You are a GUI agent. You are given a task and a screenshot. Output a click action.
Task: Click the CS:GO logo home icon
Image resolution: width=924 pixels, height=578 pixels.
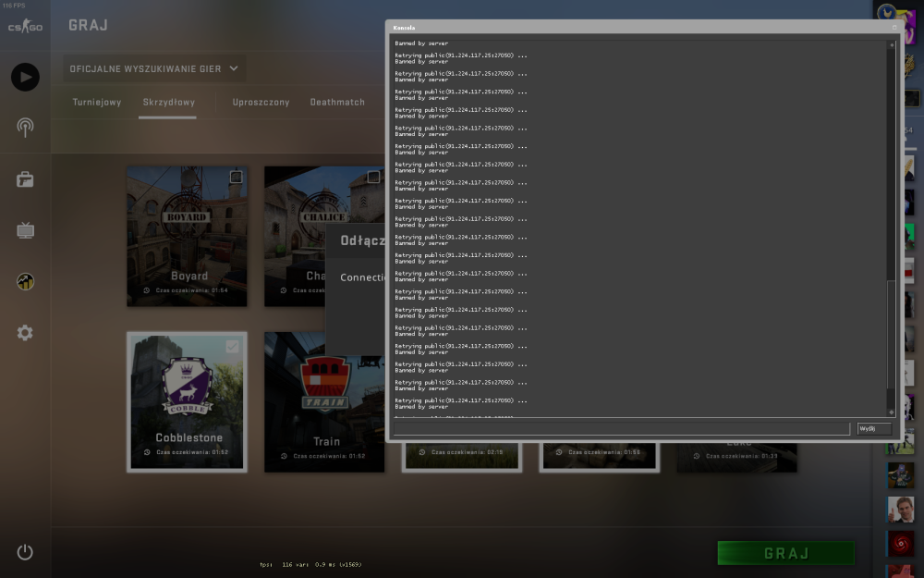[25, 26]
